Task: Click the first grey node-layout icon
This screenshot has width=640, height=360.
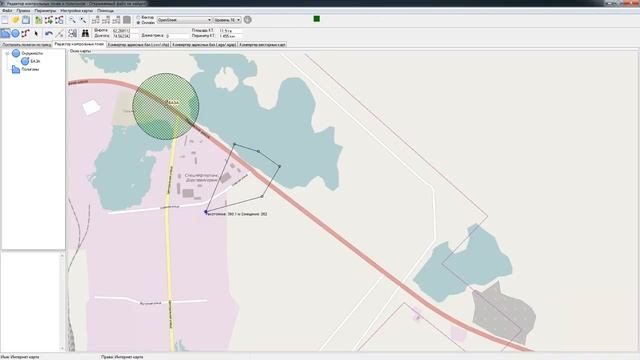Action: pos(96,20)
